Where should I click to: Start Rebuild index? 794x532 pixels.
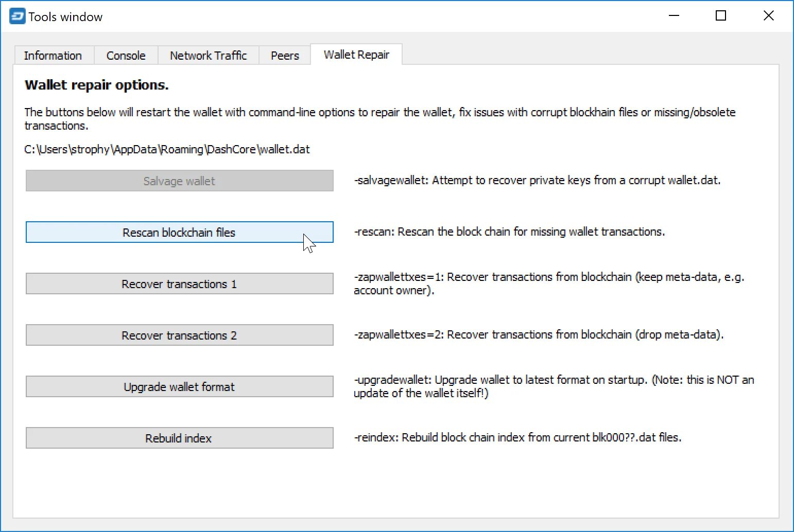pos(180,438)
